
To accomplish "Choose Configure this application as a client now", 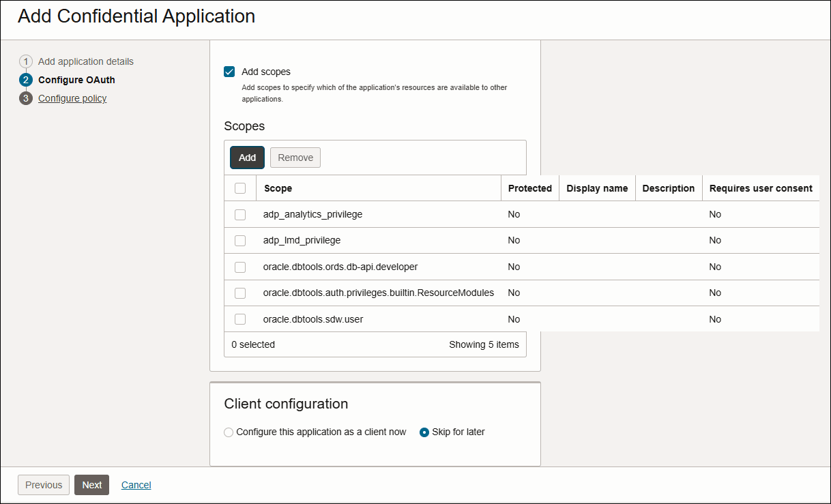I will (x=229, y=432).
